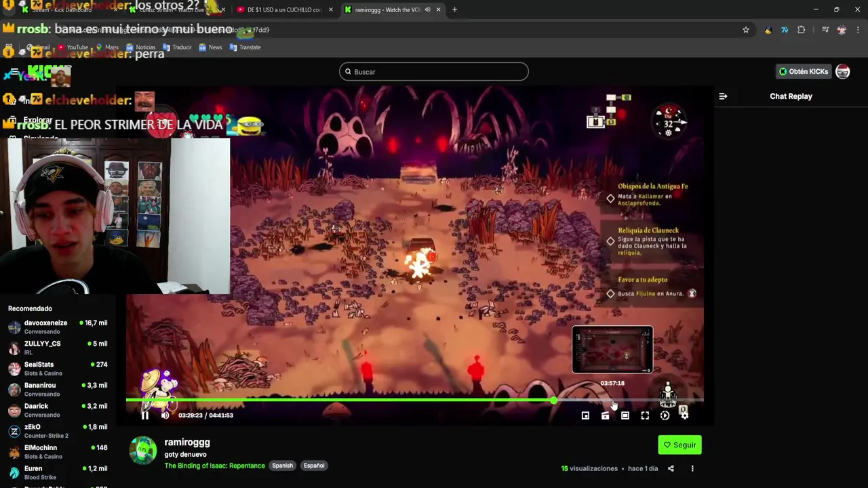
Task: Close the YouTube CUCHILLO tab
Action: (331, 9)
